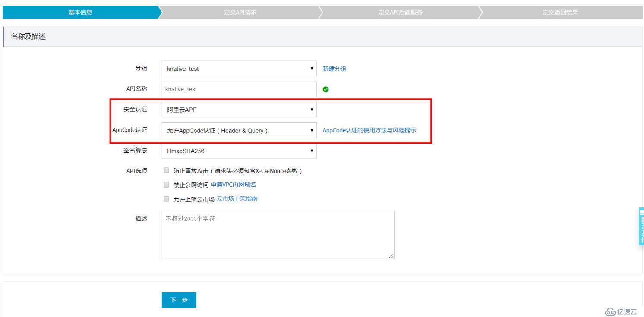Click the blue side tab at right edge
Image resolution: width=644 pixels, height=317 pixels.
click(x=641, y=226)
